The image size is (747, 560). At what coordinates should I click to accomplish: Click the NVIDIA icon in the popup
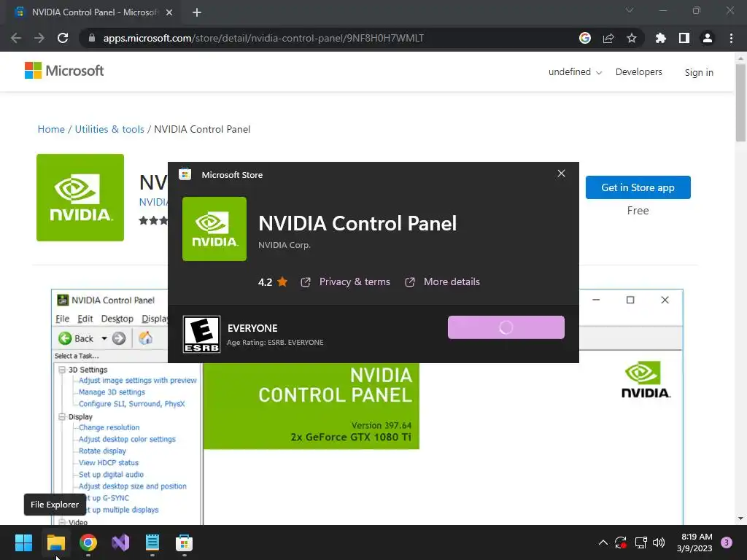(x=214, y=229)
